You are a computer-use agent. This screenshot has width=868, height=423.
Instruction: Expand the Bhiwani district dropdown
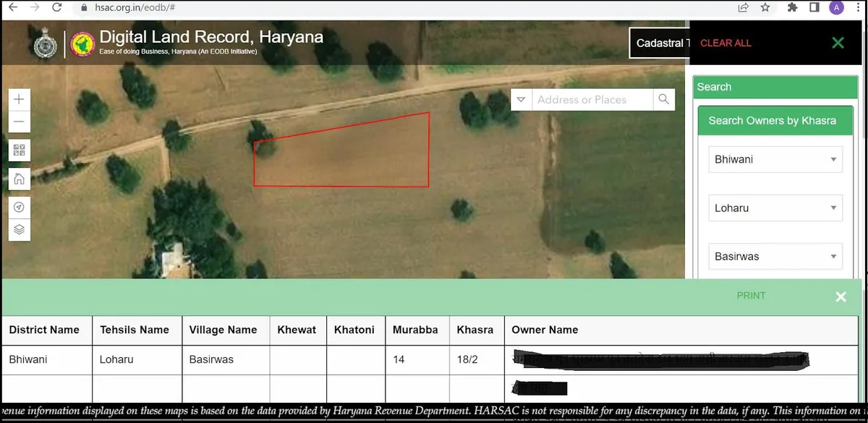point(775,159)
